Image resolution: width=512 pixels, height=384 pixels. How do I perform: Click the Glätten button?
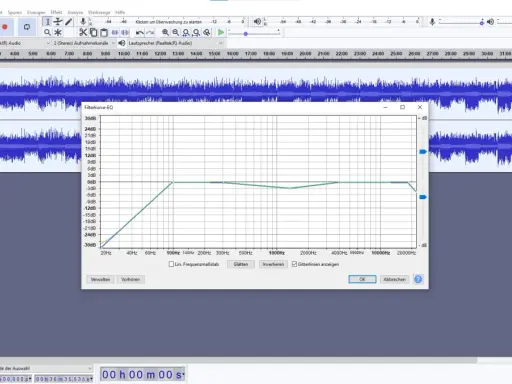tap(241, 264)
